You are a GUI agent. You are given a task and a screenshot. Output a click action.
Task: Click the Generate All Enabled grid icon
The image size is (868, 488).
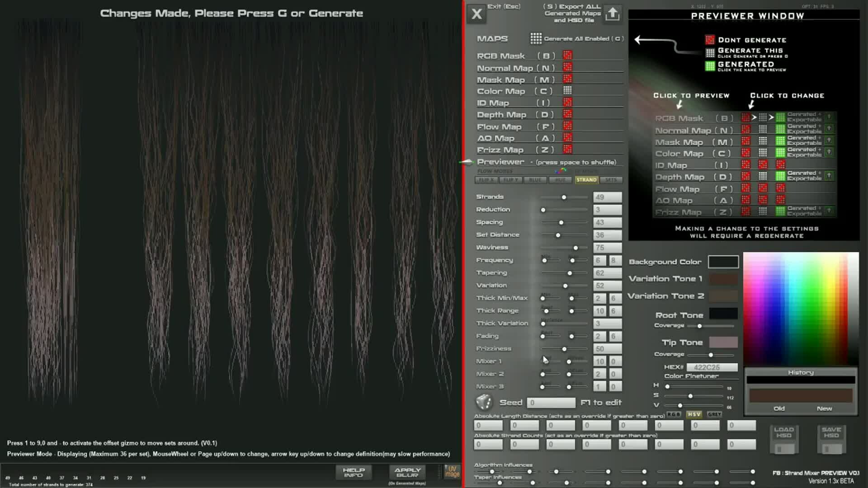[536, 39]
